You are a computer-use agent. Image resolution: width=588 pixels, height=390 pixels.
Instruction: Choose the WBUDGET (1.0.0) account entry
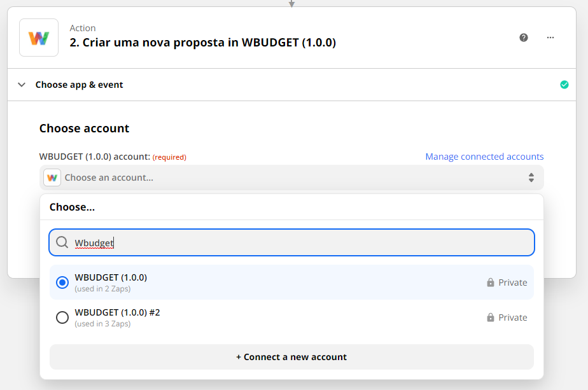(x=291, y=282)
